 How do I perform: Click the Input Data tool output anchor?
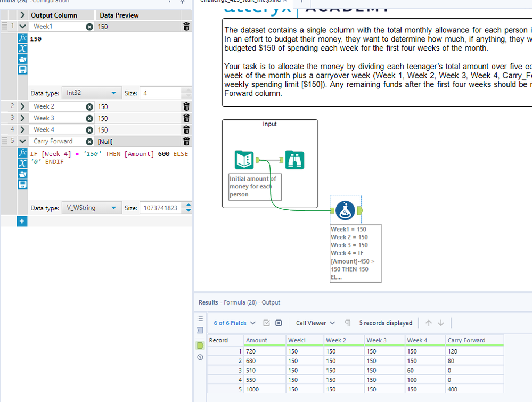pyautogui.click(x=258, y=160)
